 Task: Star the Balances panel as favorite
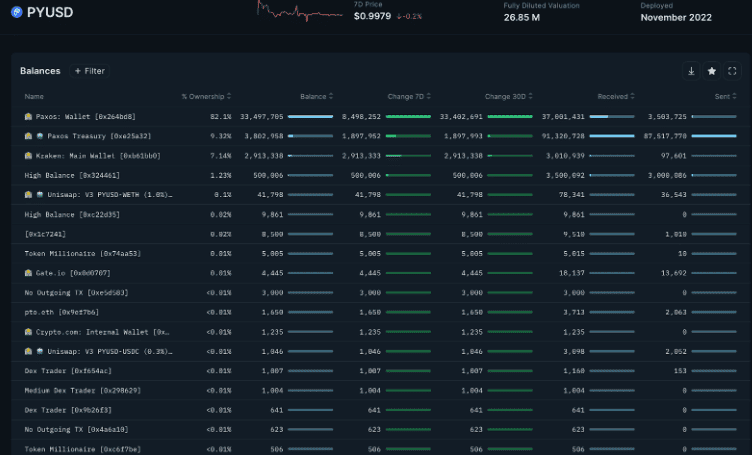pos(712,71)
